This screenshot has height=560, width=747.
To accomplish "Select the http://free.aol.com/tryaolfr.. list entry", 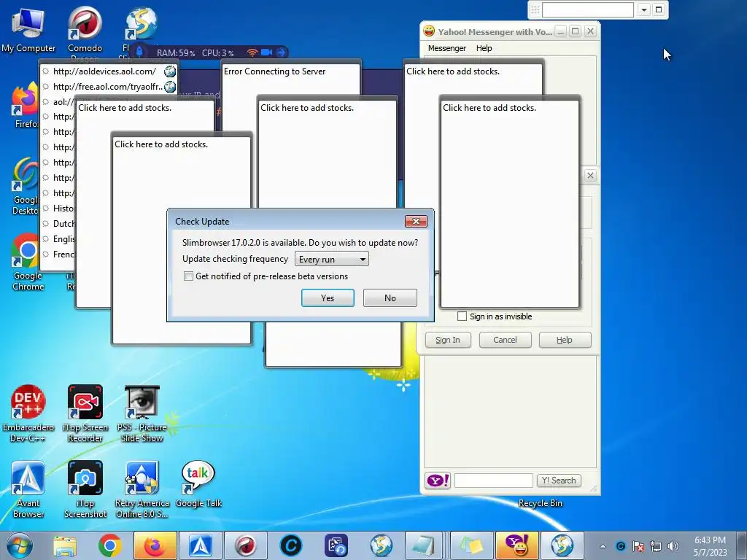I will pyautogui.click(x=109, y=87).
